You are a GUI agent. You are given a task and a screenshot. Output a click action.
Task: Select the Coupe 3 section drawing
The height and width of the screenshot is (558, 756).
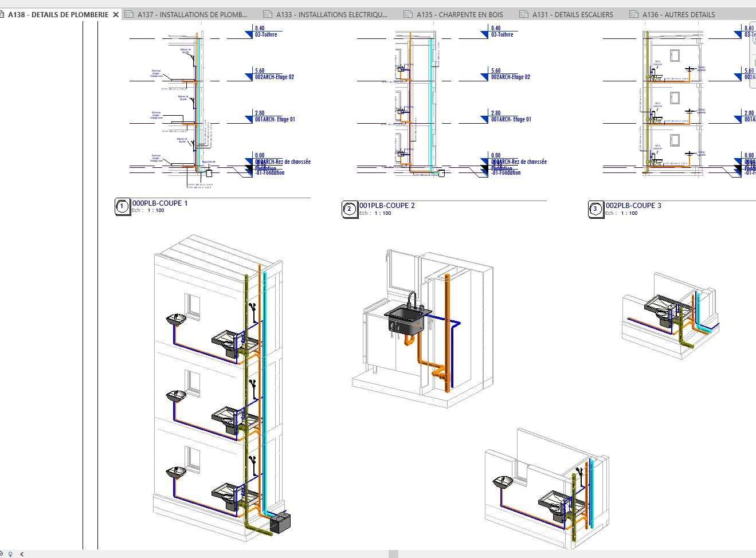coord(671,103)
